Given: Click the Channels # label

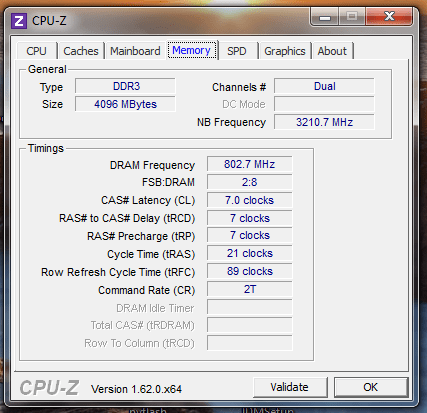Looking at the screenshot, I should coord(239,87).
